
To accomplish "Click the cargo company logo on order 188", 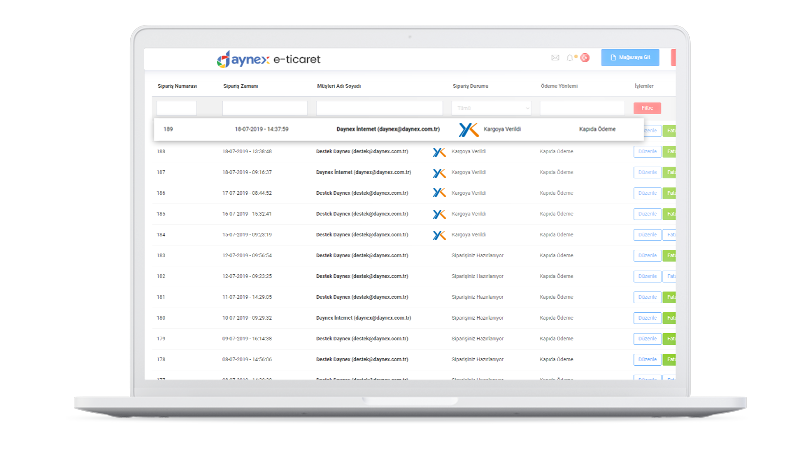I will click(x=439, y=152).
